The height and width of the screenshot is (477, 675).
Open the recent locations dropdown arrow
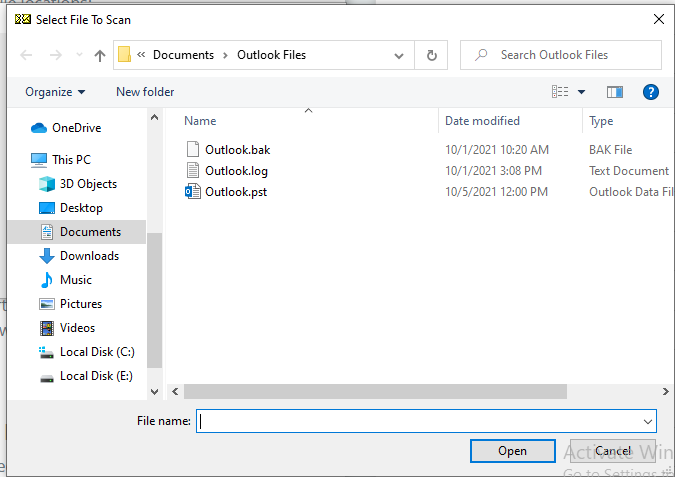click(79, 55)
